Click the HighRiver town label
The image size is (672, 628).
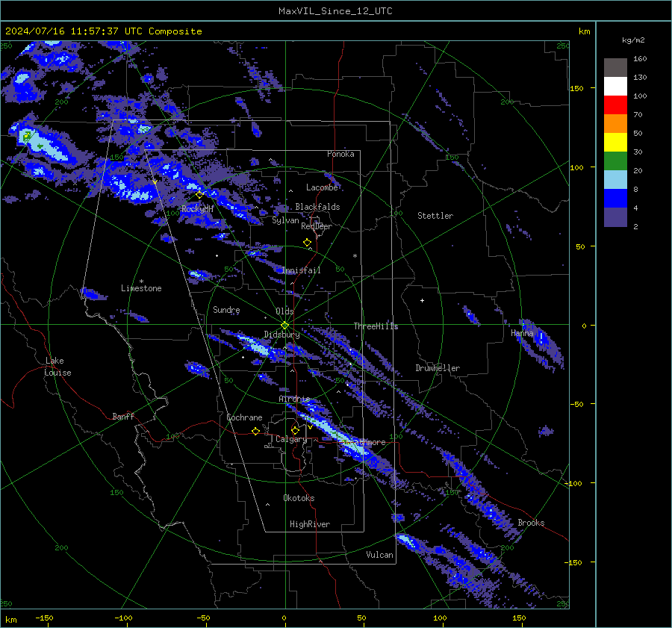[310, 524]
